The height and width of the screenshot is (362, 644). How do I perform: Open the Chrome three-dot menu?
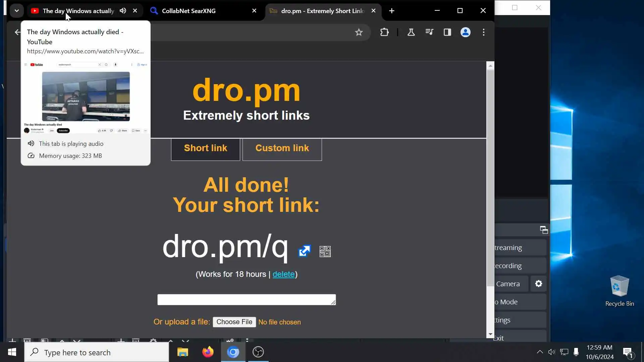tap(483, 32)
